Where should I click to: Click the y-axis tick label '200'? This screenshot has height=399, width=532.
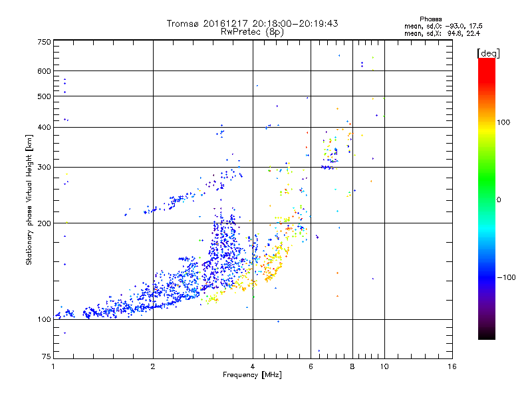coord(44,223)
